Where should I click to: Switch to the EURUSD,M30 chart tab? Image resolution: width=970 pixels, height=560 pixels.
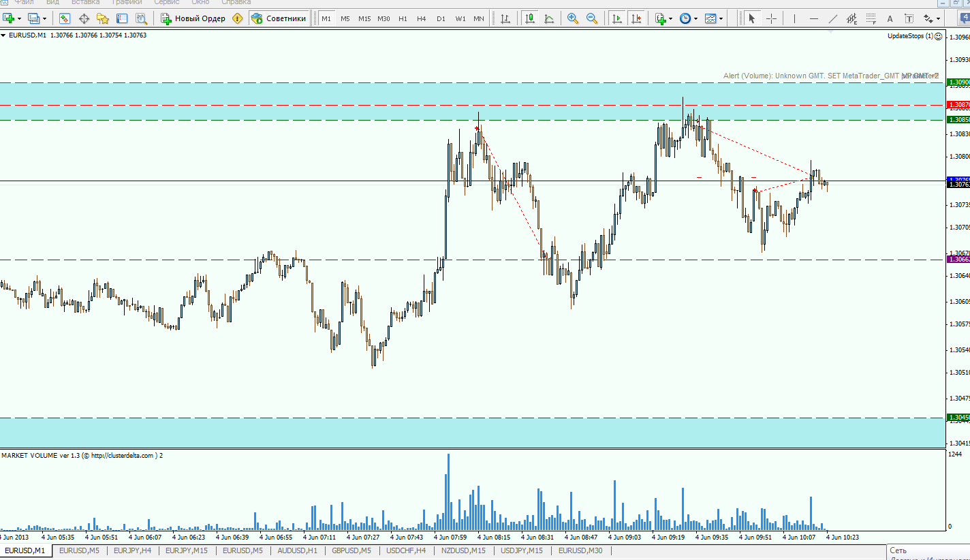pos(580,550)
